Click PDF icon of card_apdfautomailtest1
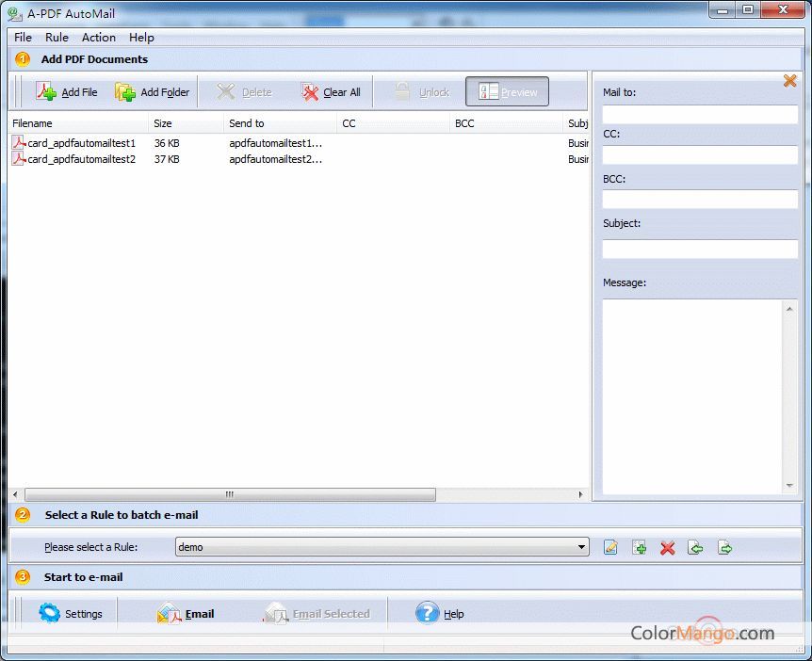The image size is (812, 661). (x=19, y=142)
